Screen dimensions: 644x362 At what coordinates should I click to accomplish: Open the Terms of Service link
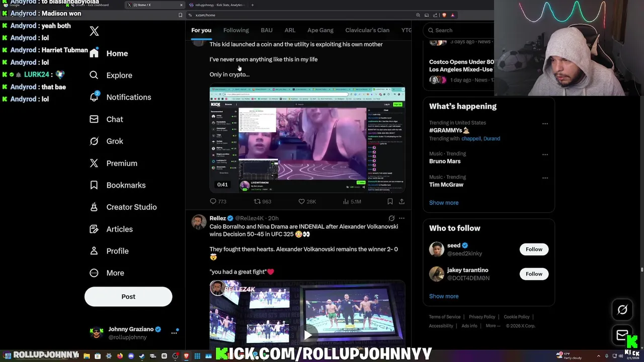(445, 317)
